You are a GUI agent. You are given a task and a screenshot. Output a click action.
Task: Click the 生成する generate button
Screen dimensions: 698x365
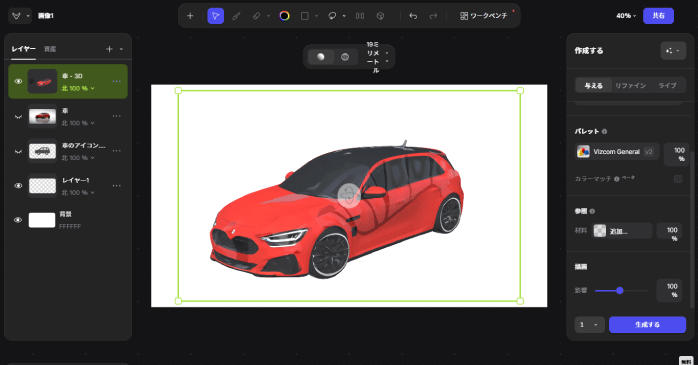click(x=647, y=325)
